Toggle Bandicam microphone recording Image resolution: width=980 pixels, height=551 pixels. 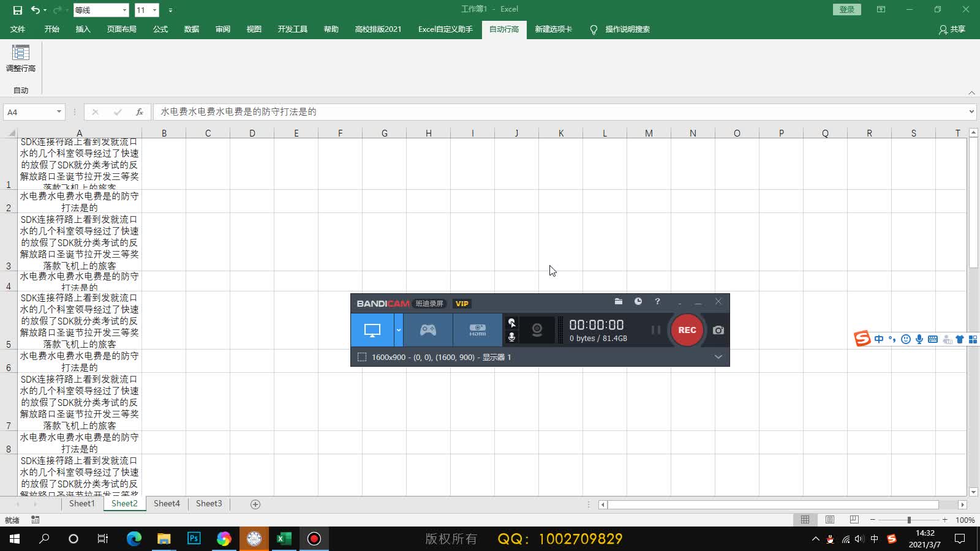coord(512,337)
